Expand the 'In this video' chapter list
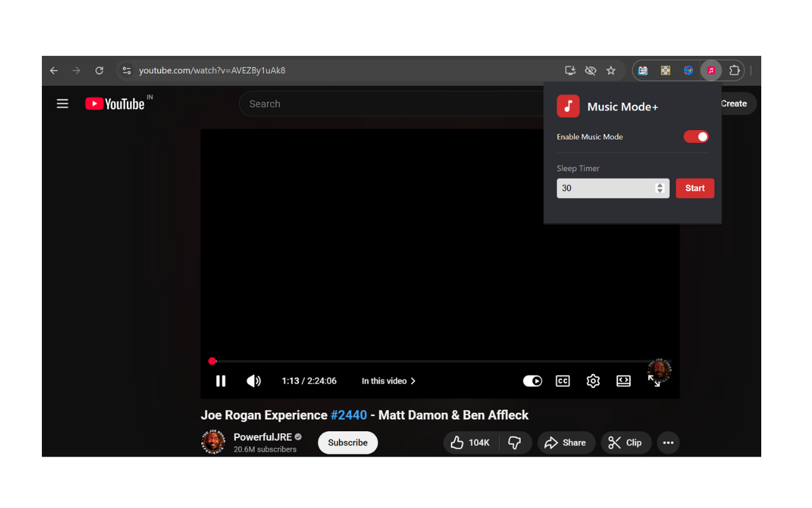Image resolution: width=812 pixels, height=508 pixels. click(388, 381)
